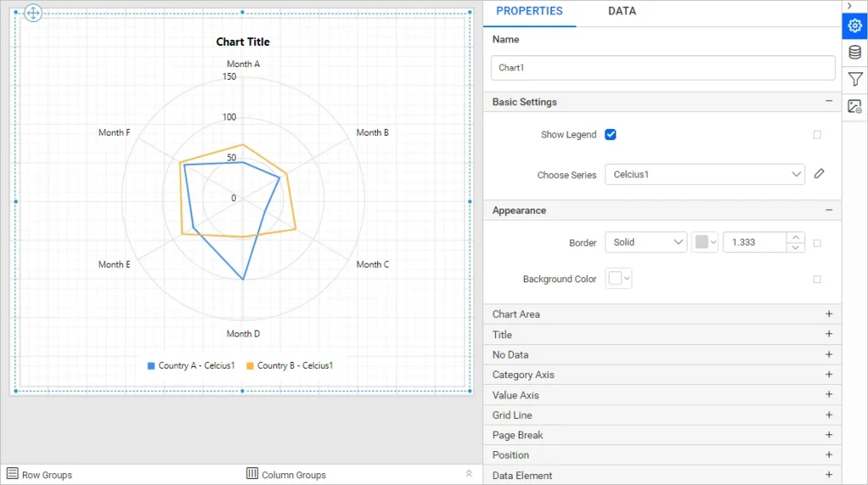Screen dimensions: 868x485
Task: Open the image manager icon panel
Action: pyautogui.click(x=854, y=107)
